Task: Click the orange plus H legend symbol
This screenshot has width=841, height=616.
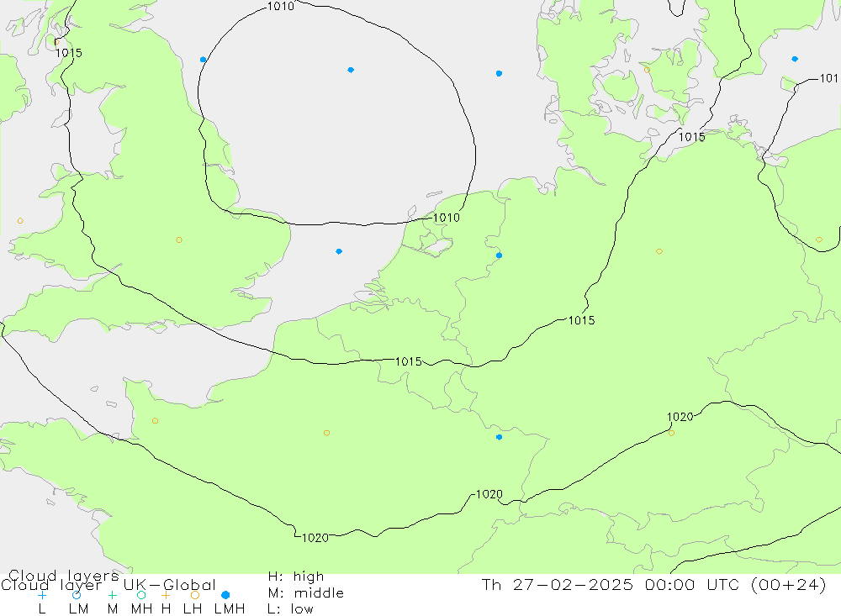Action: click(166, 595)
